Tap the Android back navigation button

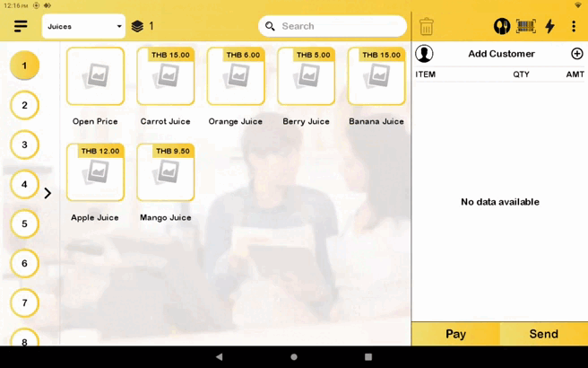[x=220, y=357]
